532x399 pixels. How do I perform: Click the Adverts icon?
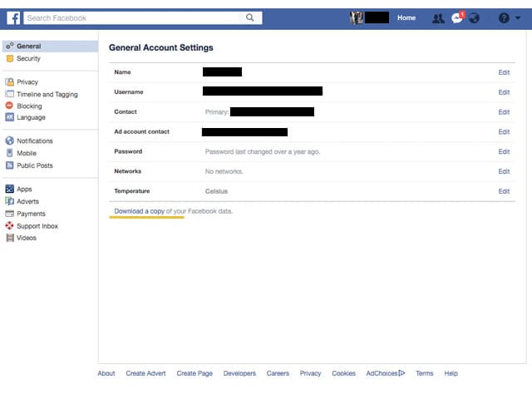[10, 201]
